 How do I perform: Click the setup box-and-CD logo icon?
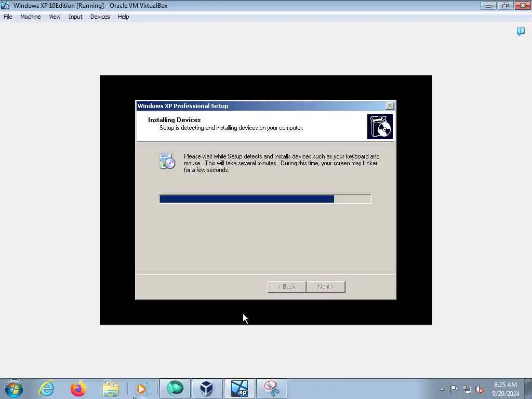[x=380, y=126]
